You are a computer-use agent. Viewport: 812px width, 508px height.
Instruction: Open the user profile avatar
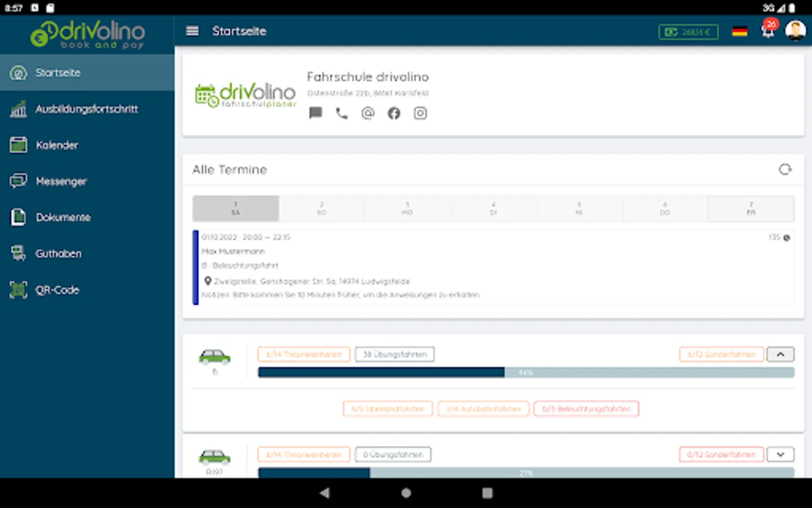[x=795, y=30]
